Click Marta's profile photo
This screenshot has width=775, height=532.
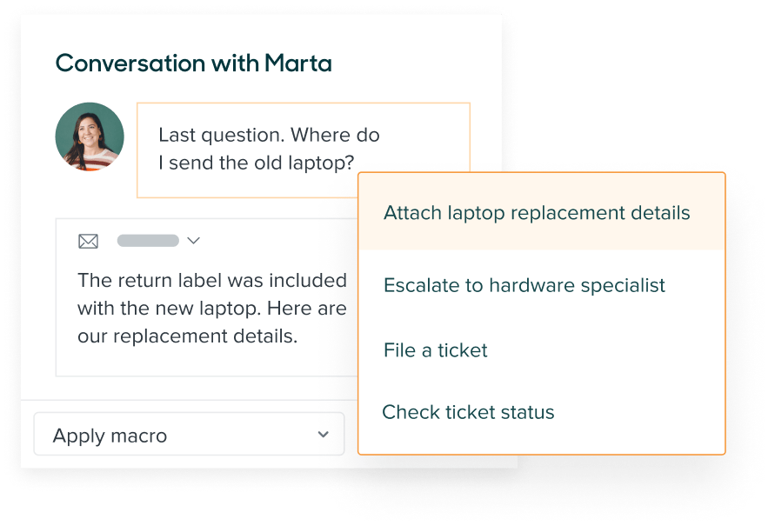pyautogui.click(x=90, y=136)
